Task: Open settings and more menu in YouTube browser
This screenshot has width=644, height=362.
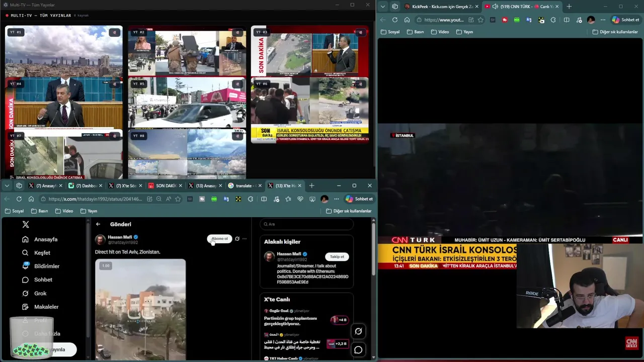Action: coord(603,20)
